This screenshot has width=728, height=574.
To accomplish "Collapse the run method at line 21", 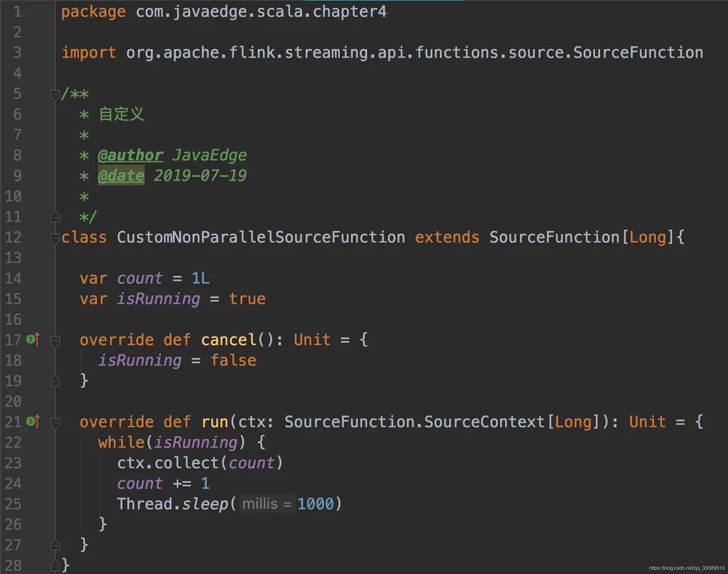I will pyautogui.click(x=55, y=423).
